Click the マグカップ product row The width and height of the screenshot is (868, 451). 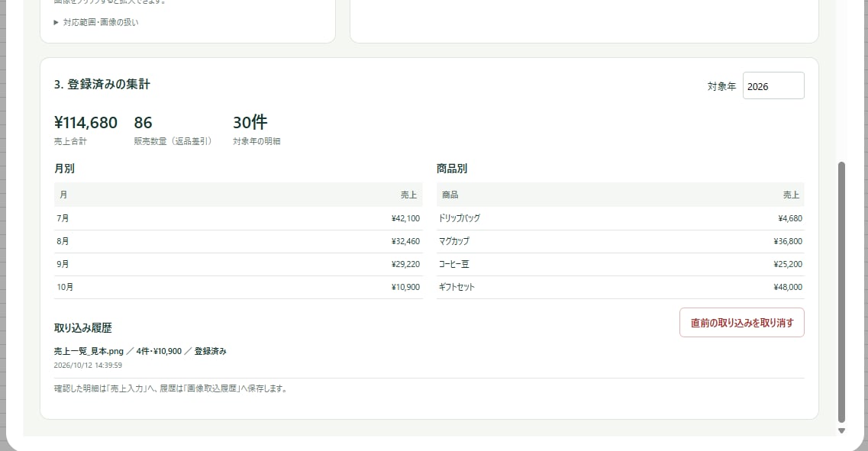(x=621, y=241)
